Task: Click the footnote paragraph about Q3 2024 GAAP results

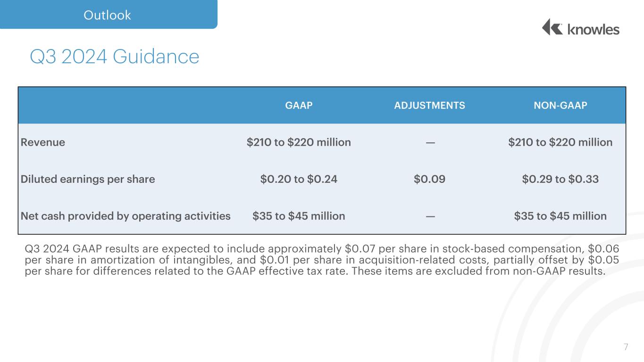Action: 321,260
